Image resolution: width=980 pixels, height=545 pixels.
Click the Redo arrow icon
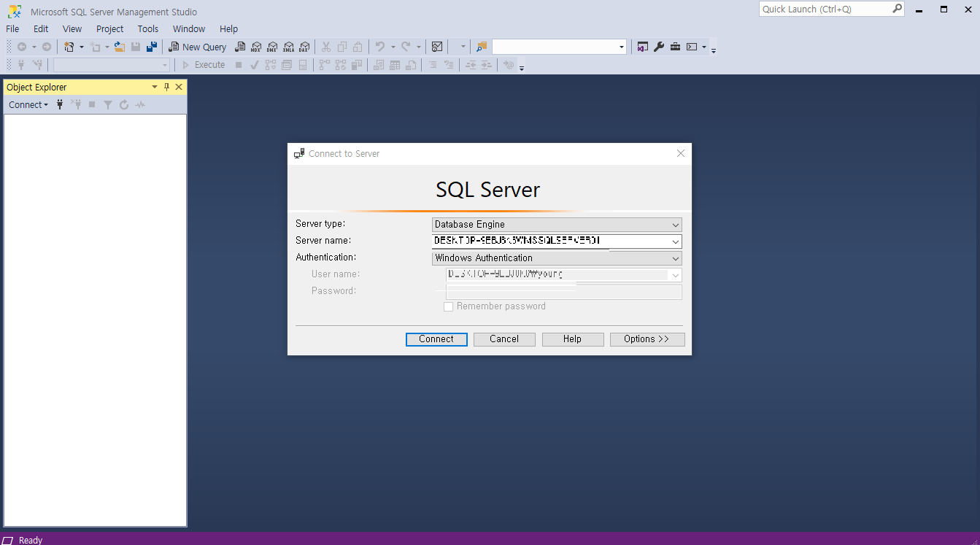click(x=406, y=47)
